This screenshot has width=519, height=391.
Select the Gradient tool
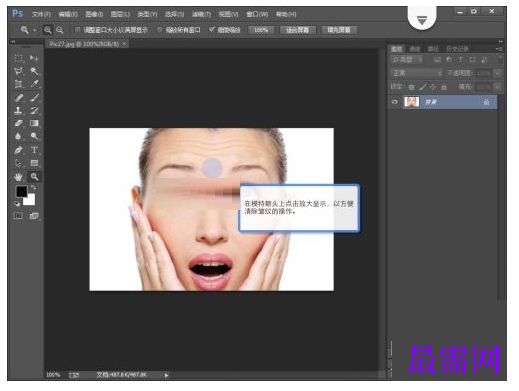coord(34,123)
